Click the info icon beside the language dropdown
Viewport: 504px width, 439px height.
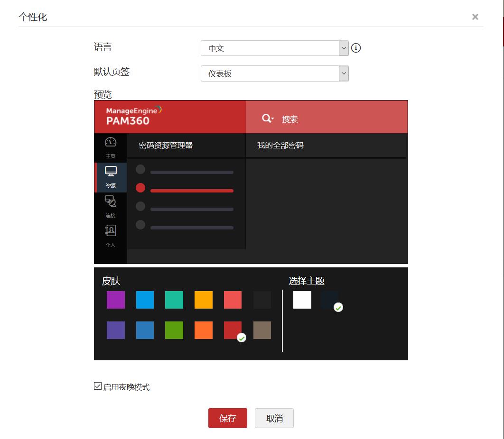(355, 48)
